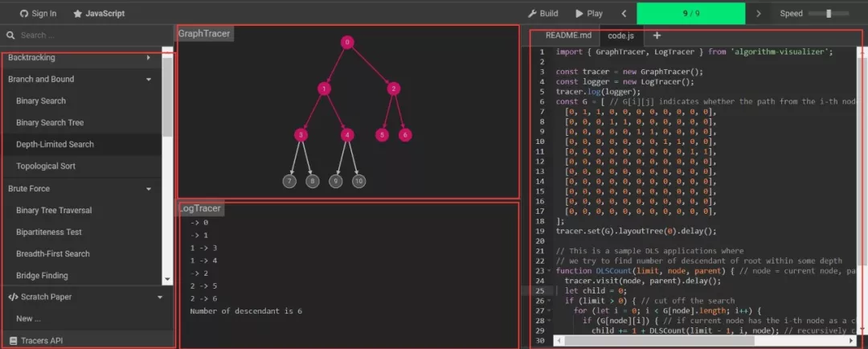Collapse the Branch and Bound category
868x349 pixels.
149,80
